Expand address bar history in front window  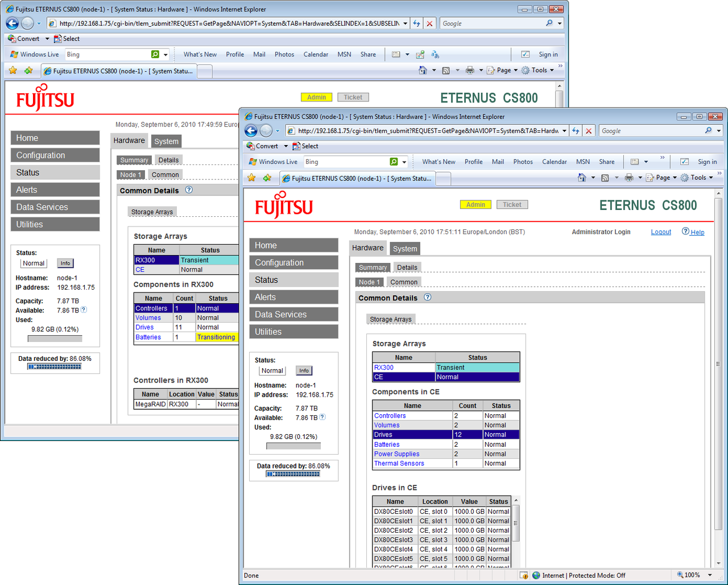[564, 131]
